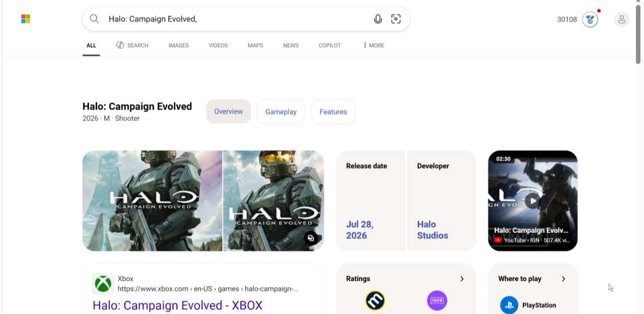Click the search magnifier icon
The image size is (644, 314).
pyautogui.click(x=94, y=19)
